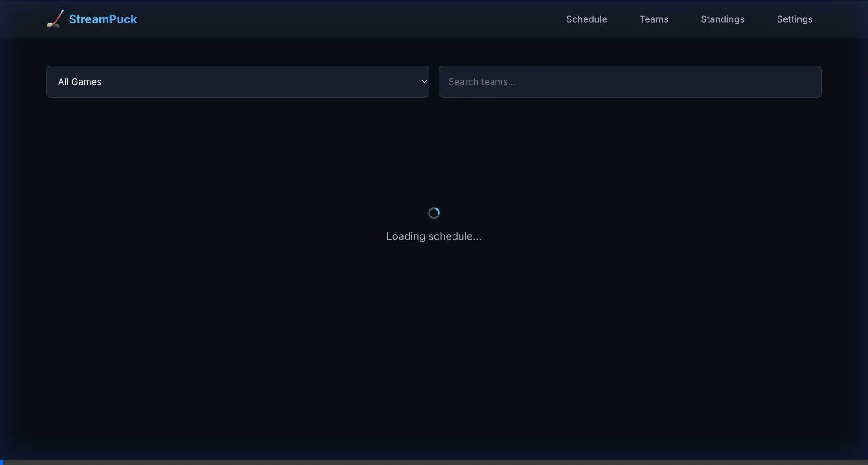Click the hockey stick logo icon
Image resolution: width=868 pixels, height=465 pixels.
click(55, 19)
